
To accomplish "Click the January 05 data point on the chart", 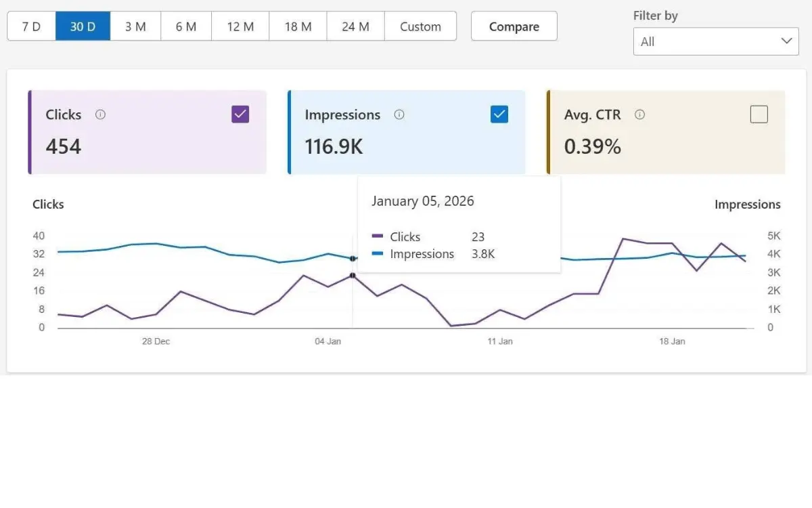I will click(353, 275).
